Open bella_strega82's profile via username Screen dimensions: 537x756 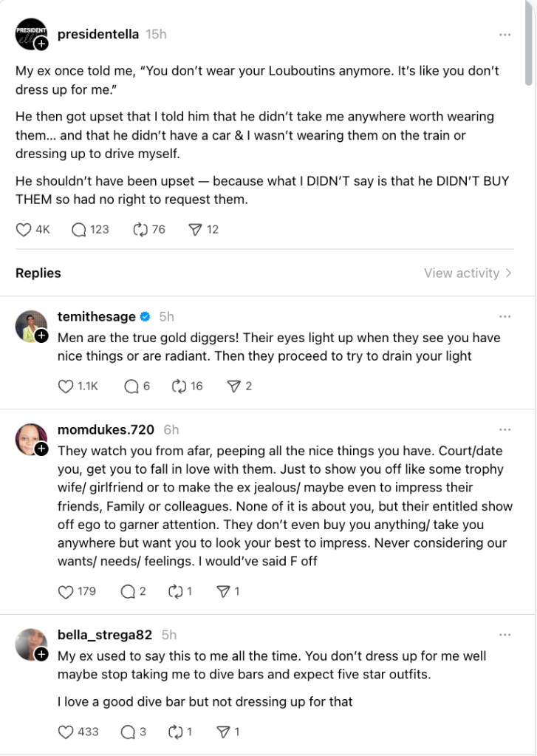tap(104, 635)
